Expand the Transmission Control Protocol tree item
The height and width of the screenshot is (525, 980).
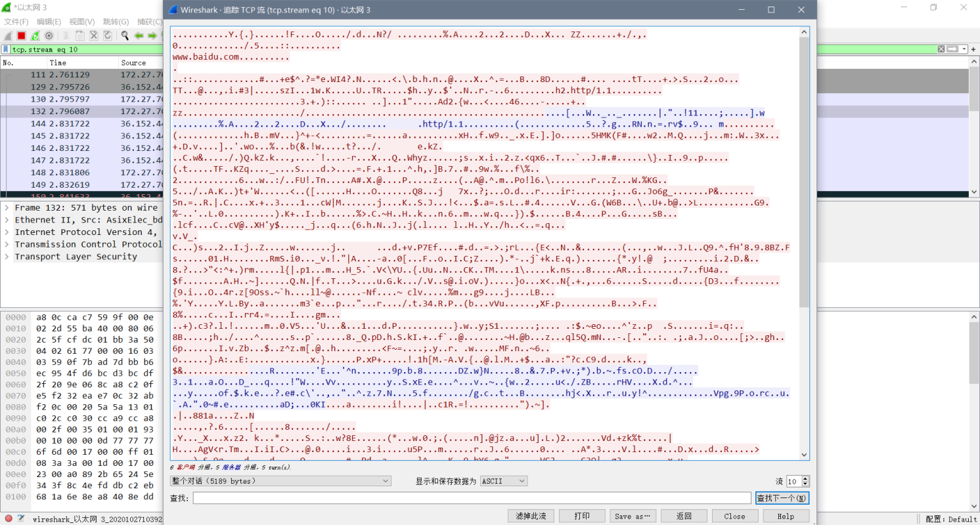click(7, 244)
